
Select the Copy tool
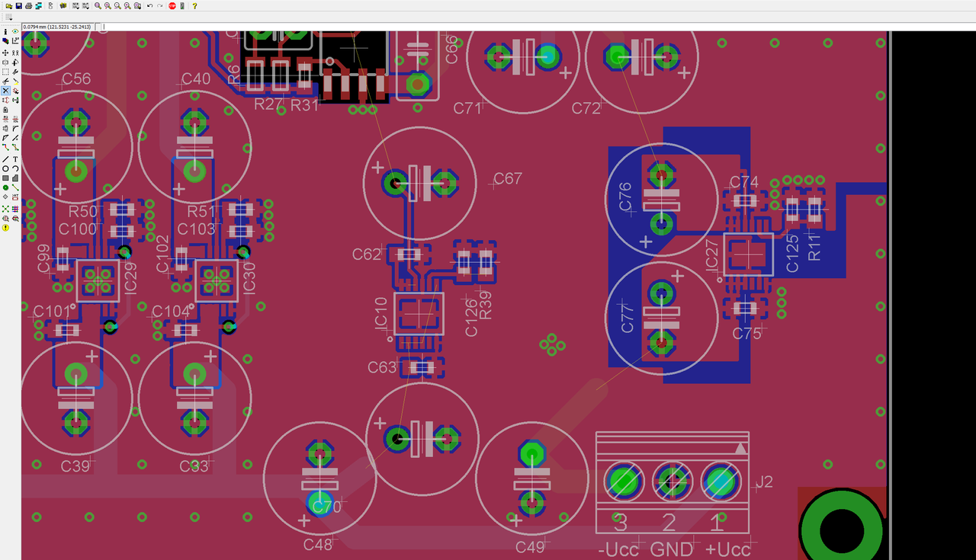point(15,53)
